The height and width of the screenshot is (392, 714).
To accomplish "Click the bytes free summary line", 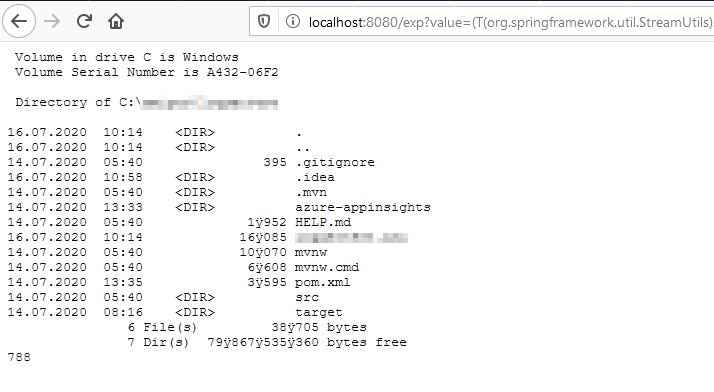I will tap(267, 342).
